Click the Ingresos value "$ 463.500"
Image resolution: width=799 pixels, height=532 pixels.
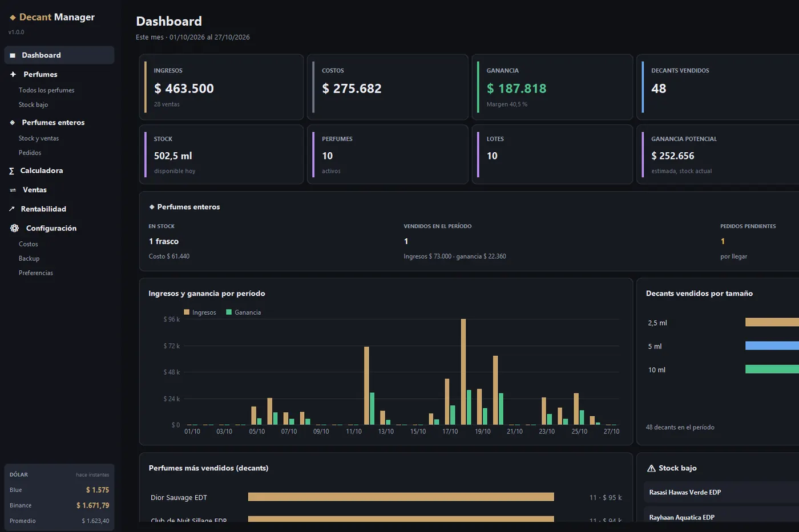point(184,88)
